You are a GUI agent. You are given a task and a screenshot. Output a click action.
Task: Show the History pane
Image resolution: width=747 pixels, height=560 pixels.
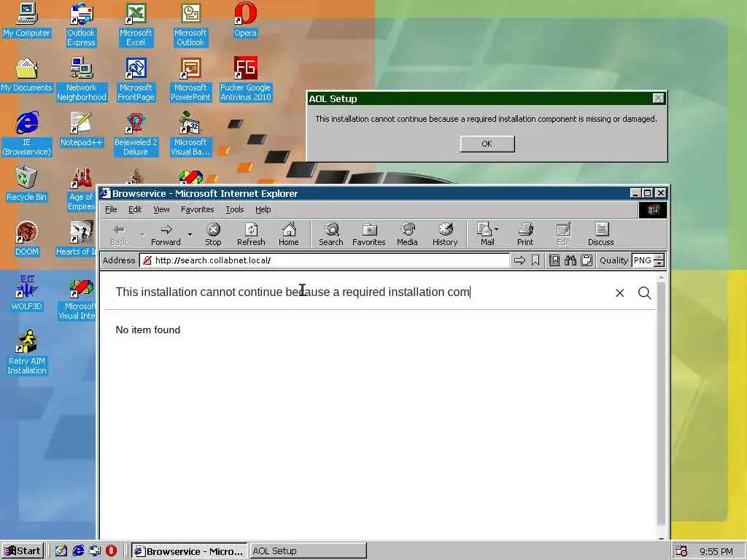click(445, 234)
